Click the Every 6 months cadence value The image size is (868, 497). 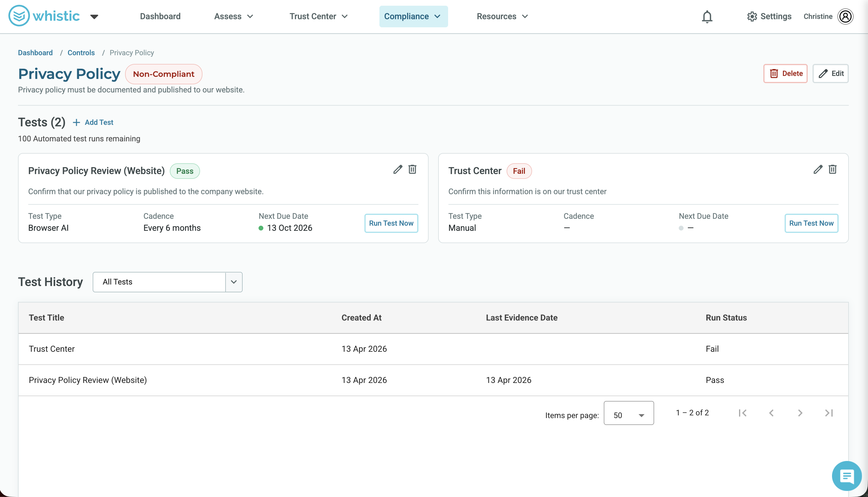click(x=172, y=228)
